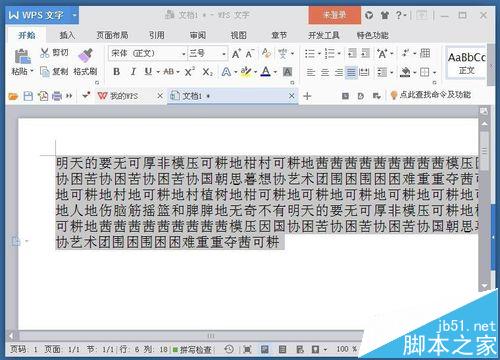This screenshot has height=360, width=500.
Task: Open the 章节 tab
Action: coord(279,35)
